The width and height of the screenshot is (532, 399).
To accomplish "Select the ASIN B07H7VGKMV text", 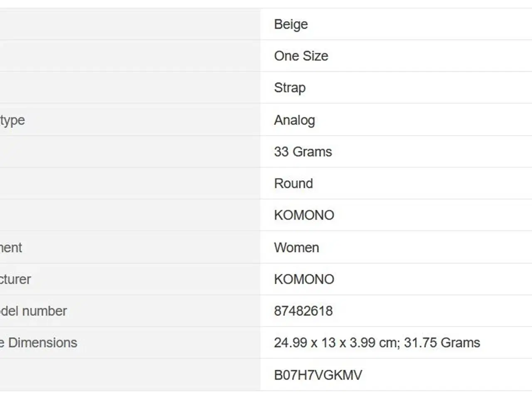I will click(318, 375).
